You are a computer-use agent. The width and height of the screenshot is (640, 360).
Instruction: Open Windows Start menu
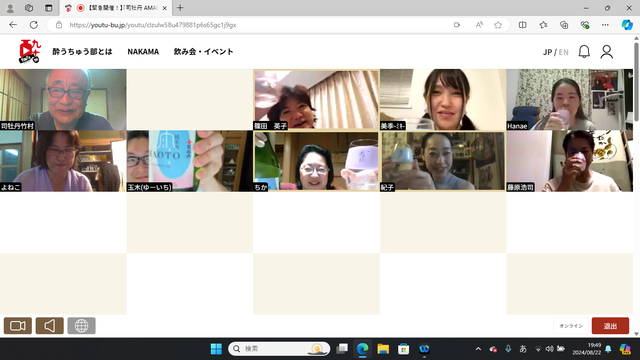(216, 349)
